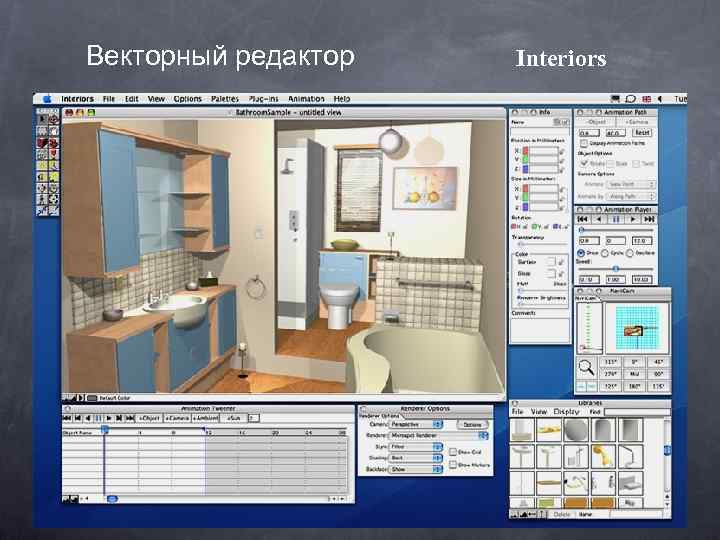Click the display icon in menu bar
The image size is (720, 540).
[x=615, y=99]
